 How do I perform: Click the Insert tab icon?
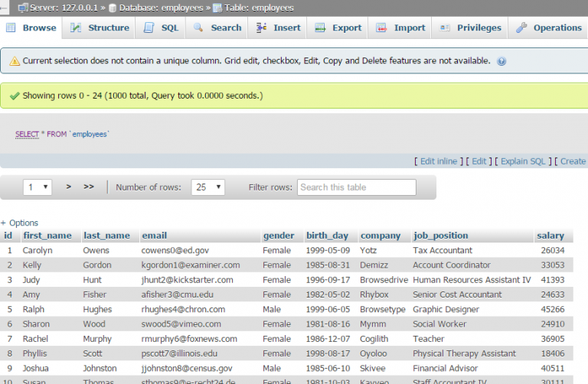(260, 28)
